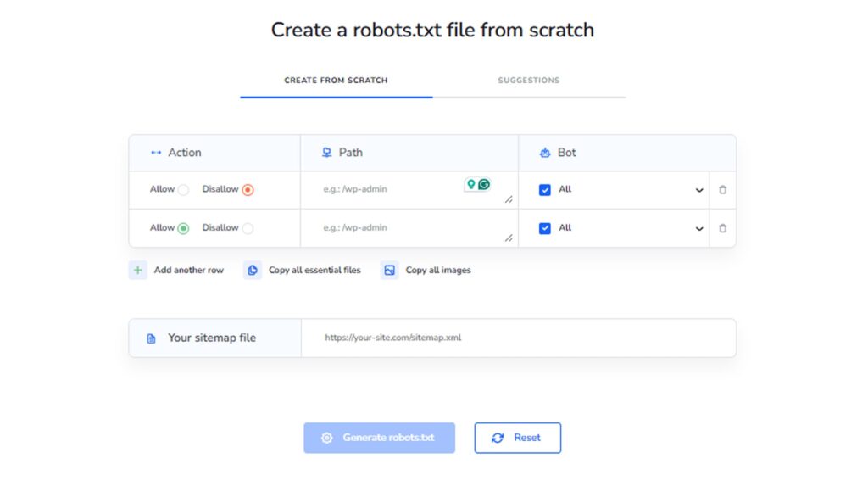This screenshot has height=492, width=868.
Task: Focus the sitemap URL input field
Action: (x=517, y=338)
